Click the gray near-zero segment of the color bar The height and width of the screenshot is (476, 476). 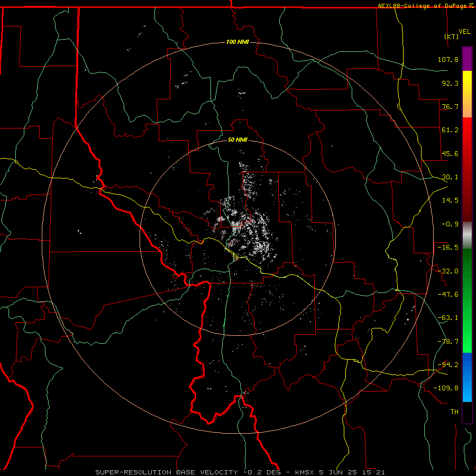(x=467, y=235)
